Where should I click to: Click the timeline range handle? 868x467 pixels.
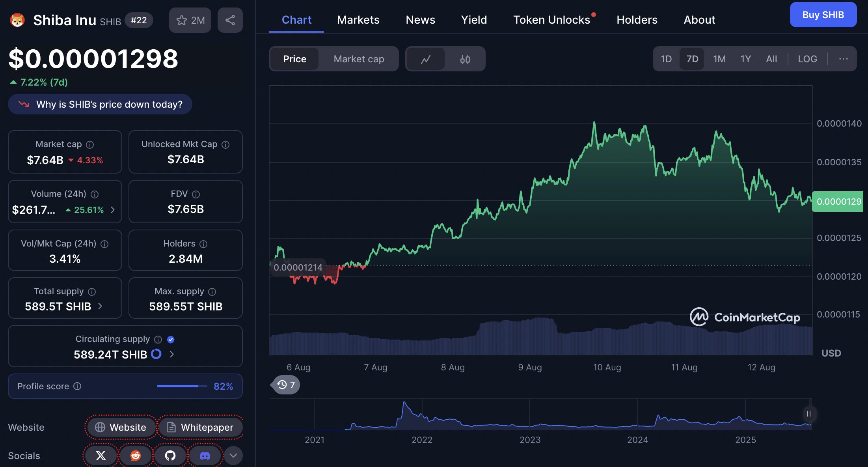(808, 414)
